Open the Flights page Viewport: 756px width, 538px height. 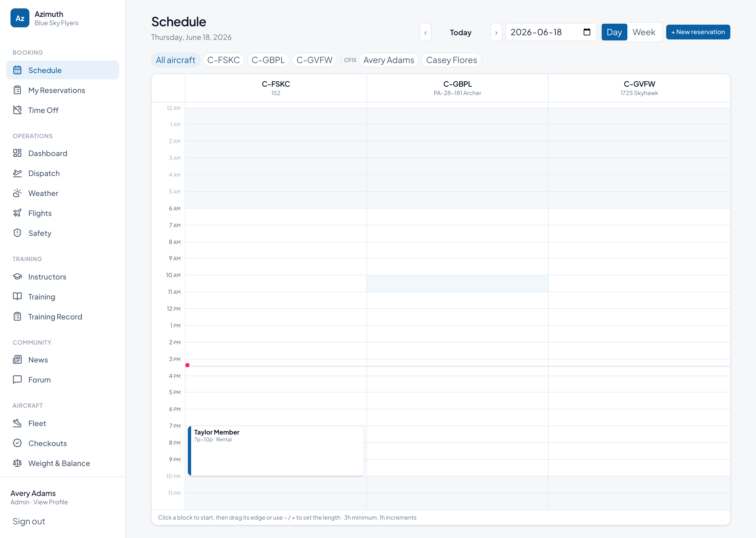pyautogui.click(x=62, y=213)
